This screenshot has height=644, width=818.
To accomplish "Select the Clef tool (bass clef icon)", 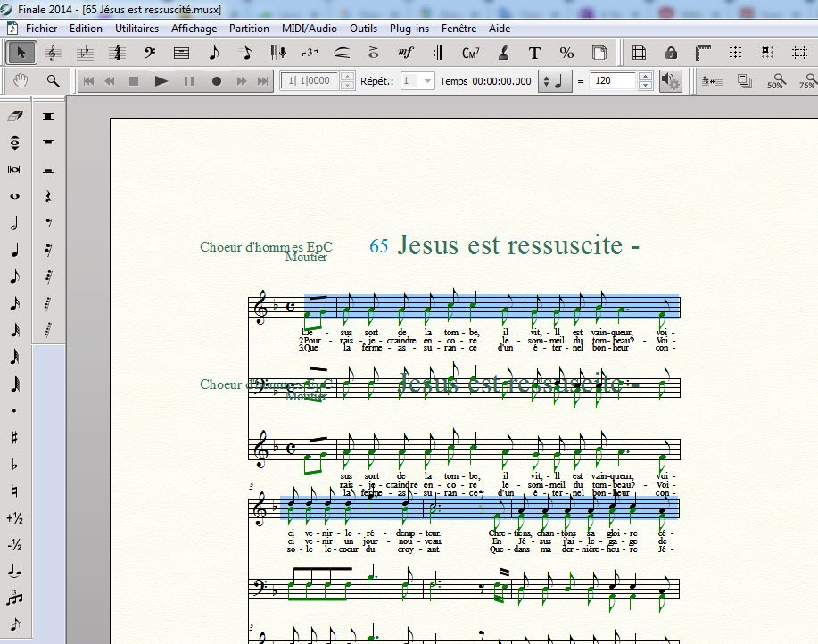I will click(x=148, y=53).
